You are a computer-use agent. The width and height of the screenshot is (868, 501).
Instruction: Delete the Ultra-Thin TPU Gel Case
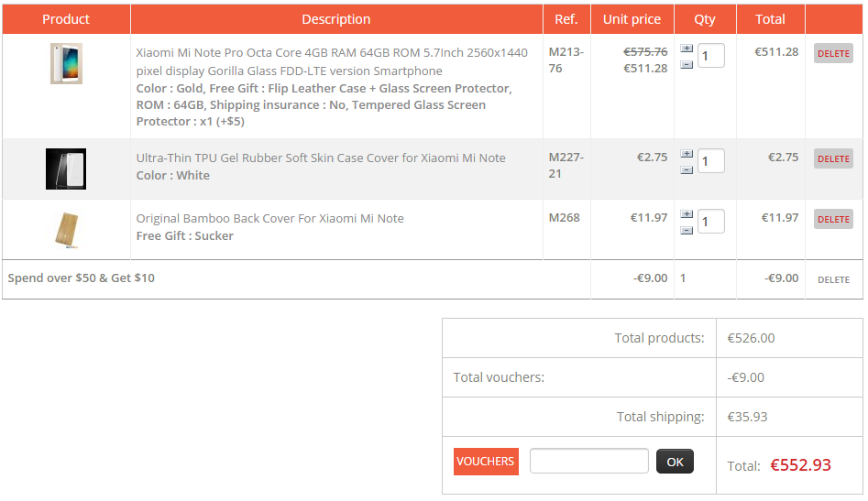point(833,159)
